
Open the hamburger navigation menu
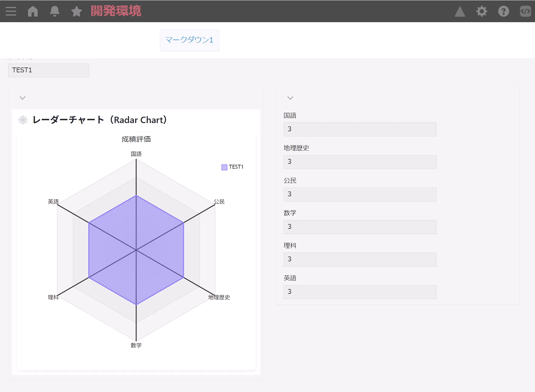coord(11,11)
